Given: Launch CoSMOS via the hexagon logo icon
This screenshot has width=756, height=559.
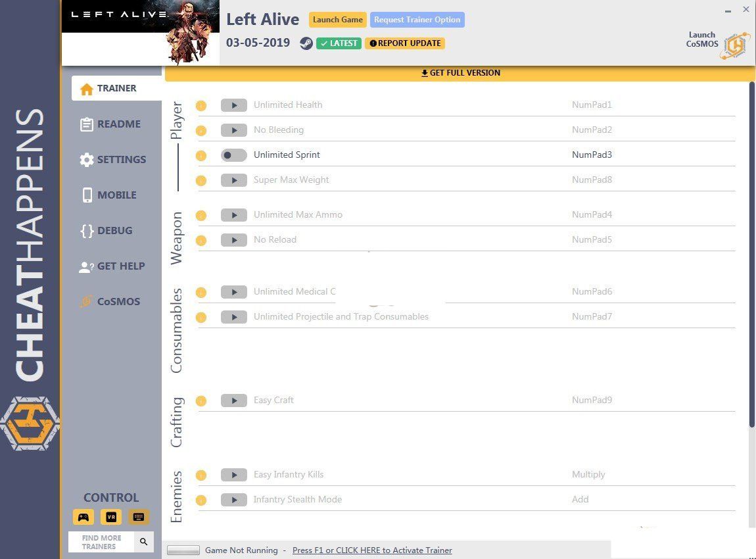Looking at the screenshot, I should click(x=735, y=46).
